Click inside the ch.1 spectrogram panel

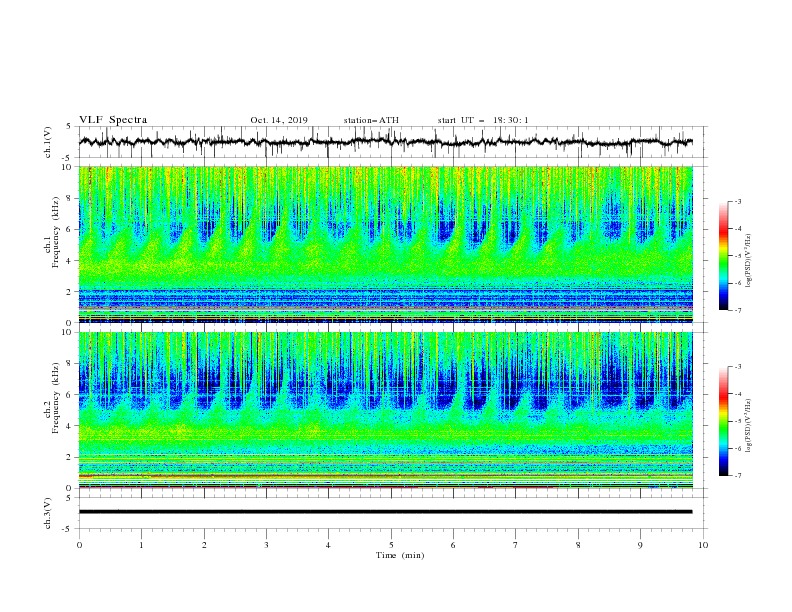[385, 244]
